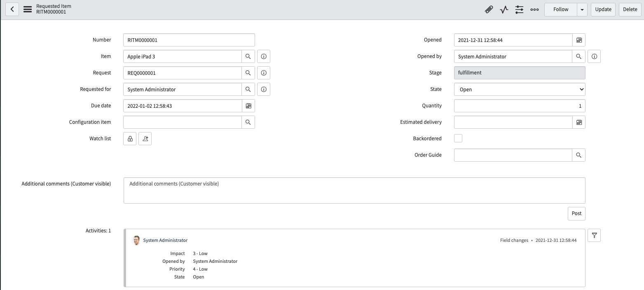Open the Estimated delivery calendar picker

point(579,122)
